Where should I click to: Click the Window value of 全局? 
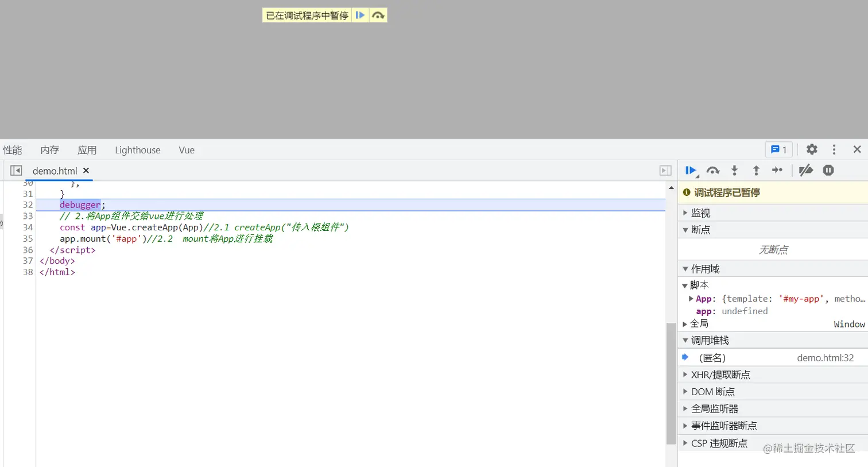click(849, 325)
